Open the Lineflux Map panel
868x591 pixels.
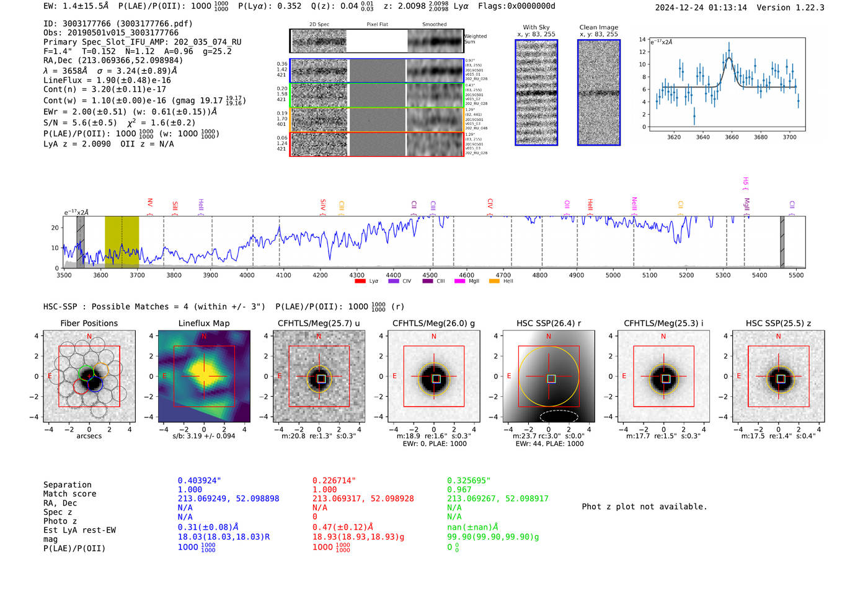tap(204, 376)
